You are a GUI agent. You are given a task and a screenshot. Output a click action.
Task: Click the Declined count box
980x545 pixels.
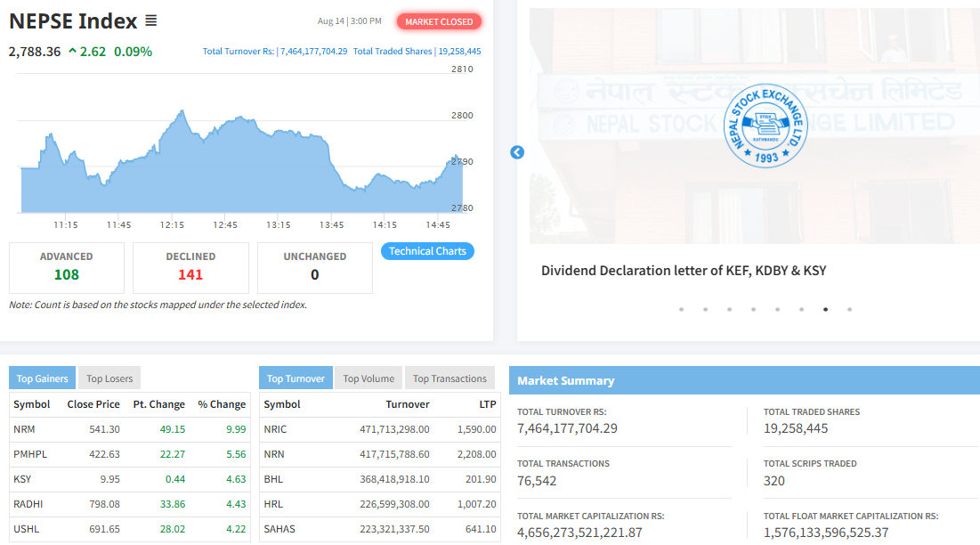(x=190, y=266)
